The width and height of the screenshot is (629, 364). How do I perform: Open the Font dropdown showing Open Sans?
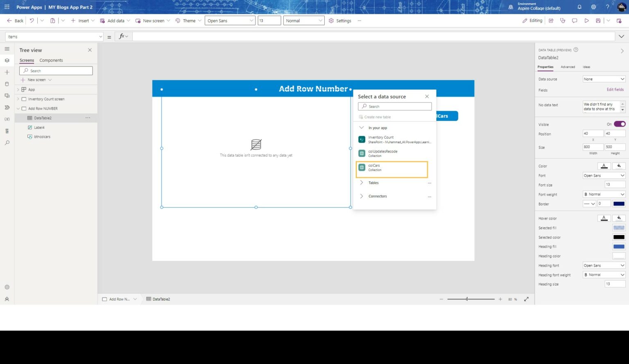604,175
